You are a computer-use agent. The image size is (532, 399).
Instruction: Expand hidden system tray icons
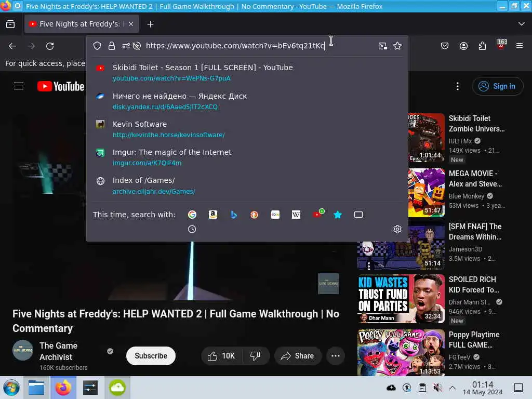click(x=453, y=388)
